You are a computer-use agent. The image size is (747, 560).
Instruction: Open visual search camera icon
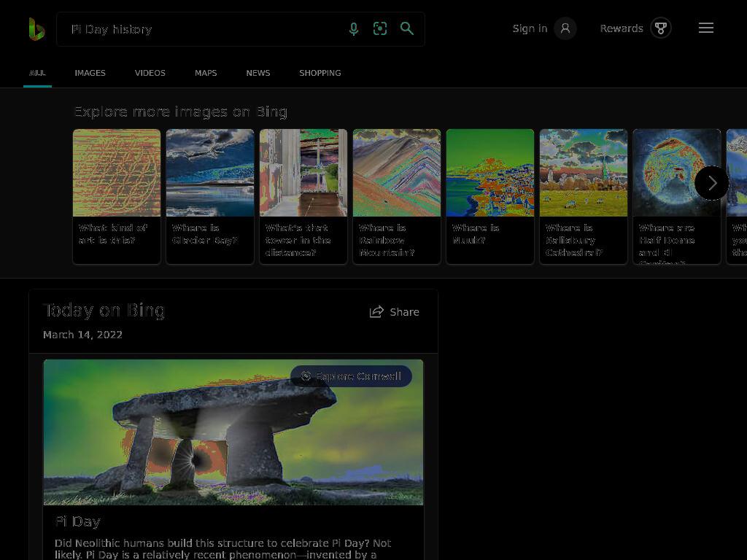tap(379, 28)
